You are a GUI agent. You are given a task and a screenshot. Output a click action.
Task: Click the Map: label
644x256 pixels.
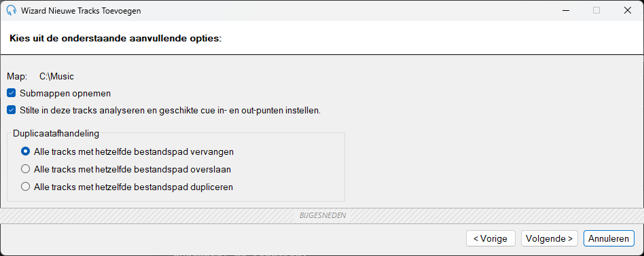tap(17, 76)
